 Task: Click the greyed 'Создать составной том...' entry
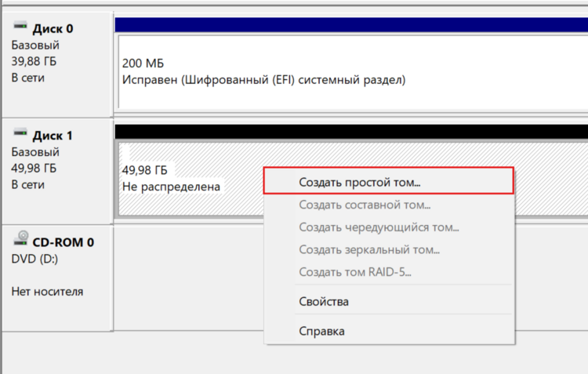point(365,205)
